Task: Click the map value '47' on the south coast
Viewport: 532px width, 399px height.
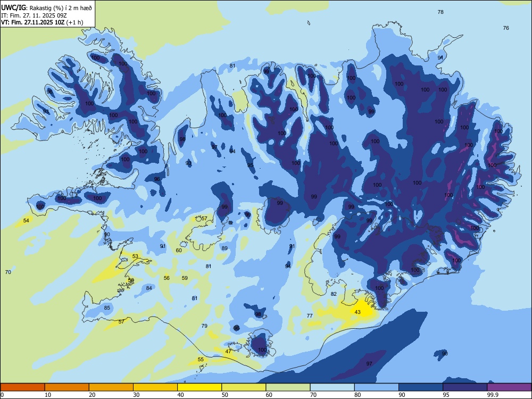Action: coord(228,351)
